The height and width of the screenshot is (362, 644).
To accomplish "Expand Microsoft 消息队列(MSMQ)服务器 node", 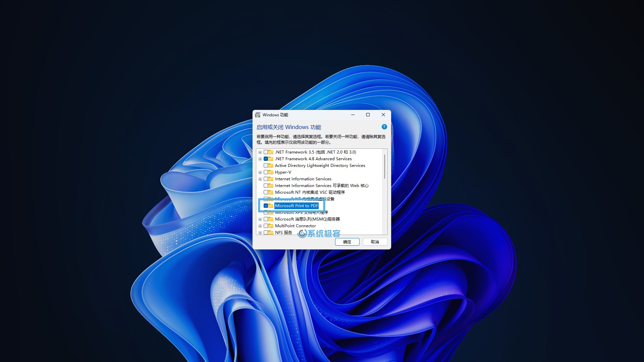I will pos(260,219).
